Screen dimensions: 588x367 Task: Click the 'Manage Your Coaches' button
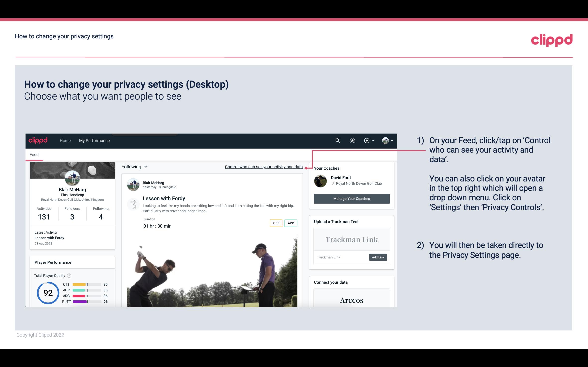351,199
